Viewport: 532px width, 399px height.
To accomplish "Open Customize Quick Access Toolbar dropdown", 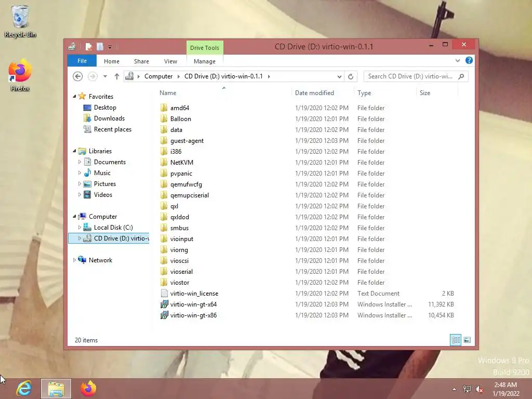I will point(110,47).
